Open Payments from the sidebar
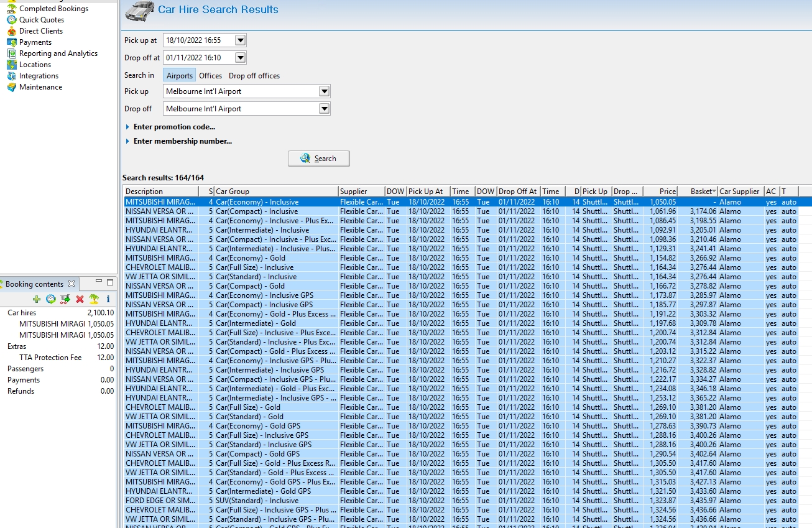Viewport: 812px width, 528px height. (x=35, y=42)
